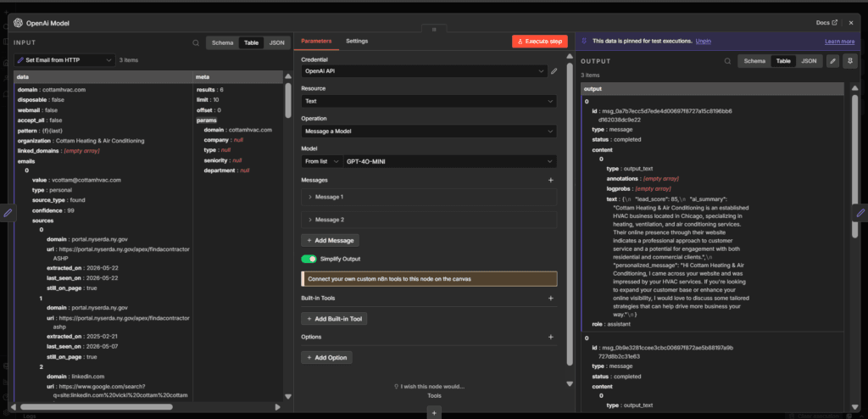The width and height of the screenshot is (868, 419).
Task: Click the status : completed row in first output
Action: [x=616, y=140]
